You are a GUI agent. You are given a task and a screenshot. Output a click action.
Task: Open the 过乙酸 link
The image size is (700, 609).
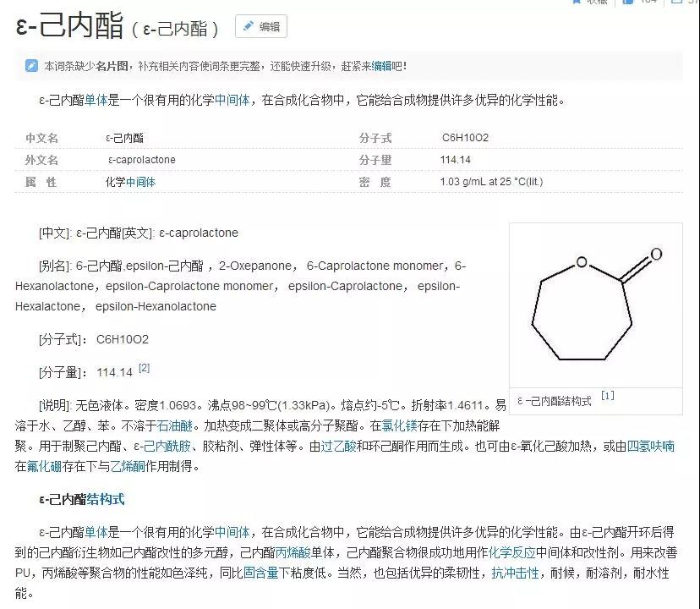tap(338, 446)
